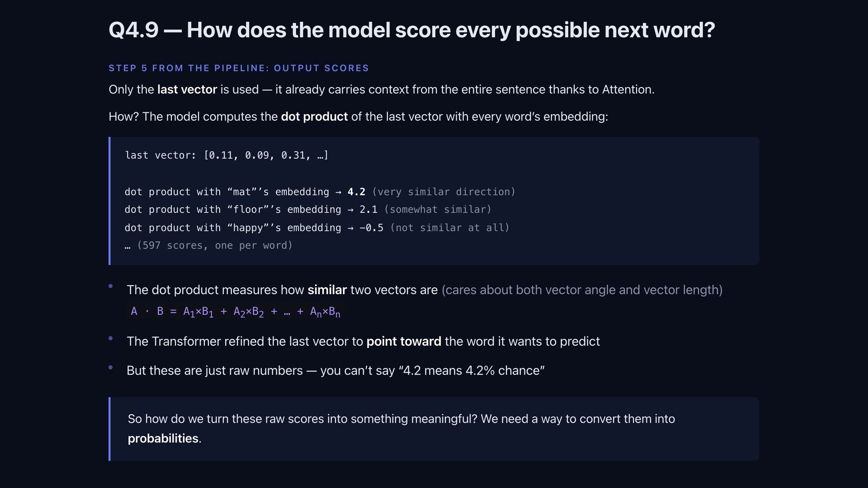Click the "happy" embedding dot product line
Image resolution: width=868 pixels, height=488 pixels.
[232, 228]
